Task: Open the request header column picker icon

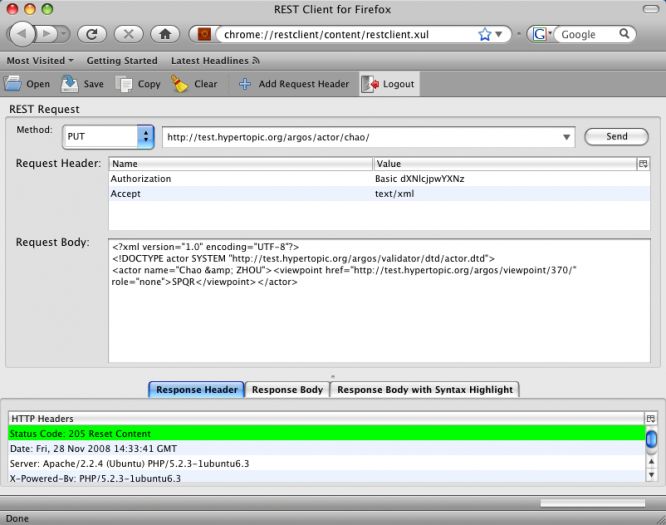Action: [x=643, y=164]
